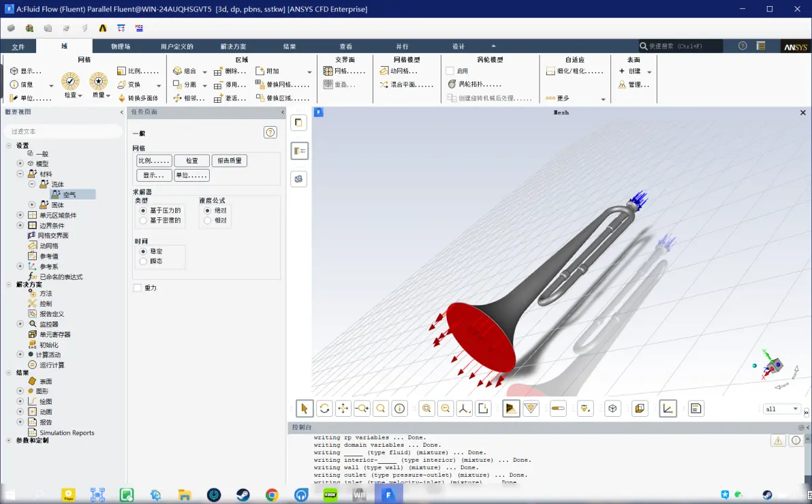Expand the 模型 tree node
812x504 pixels.
[x=20, y=164]
